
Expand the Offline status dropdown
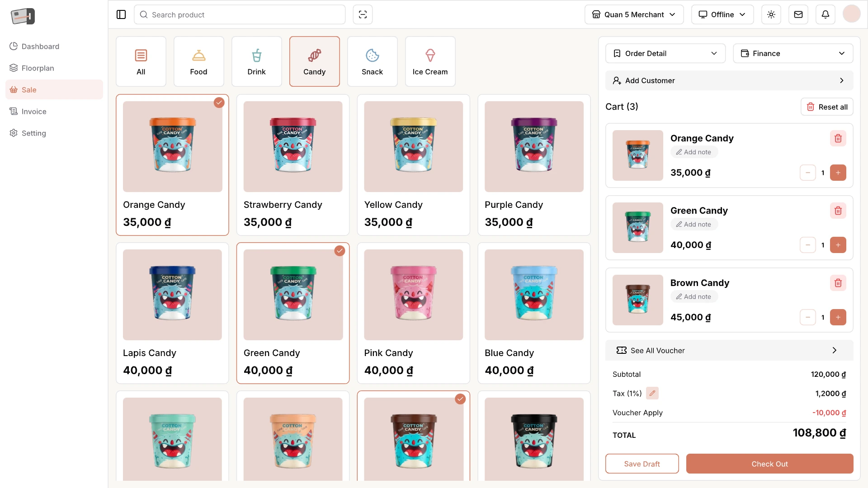(x=722, y=14)
